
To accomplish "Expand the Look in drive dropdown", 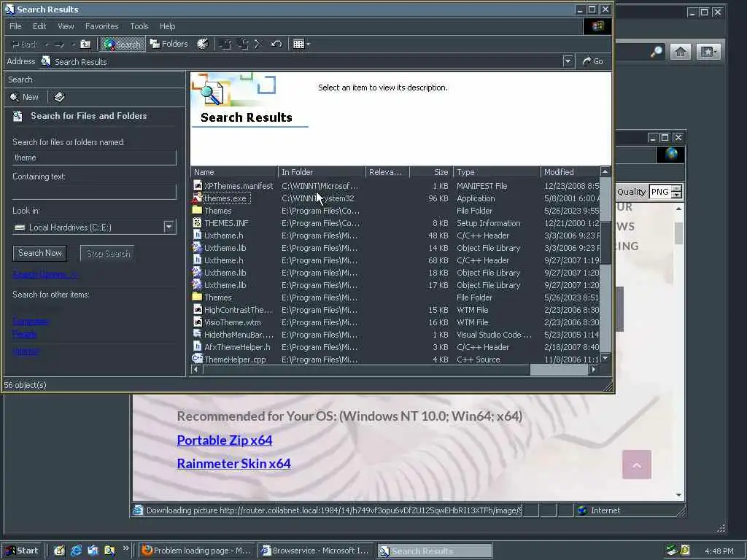I will [169, 227].
